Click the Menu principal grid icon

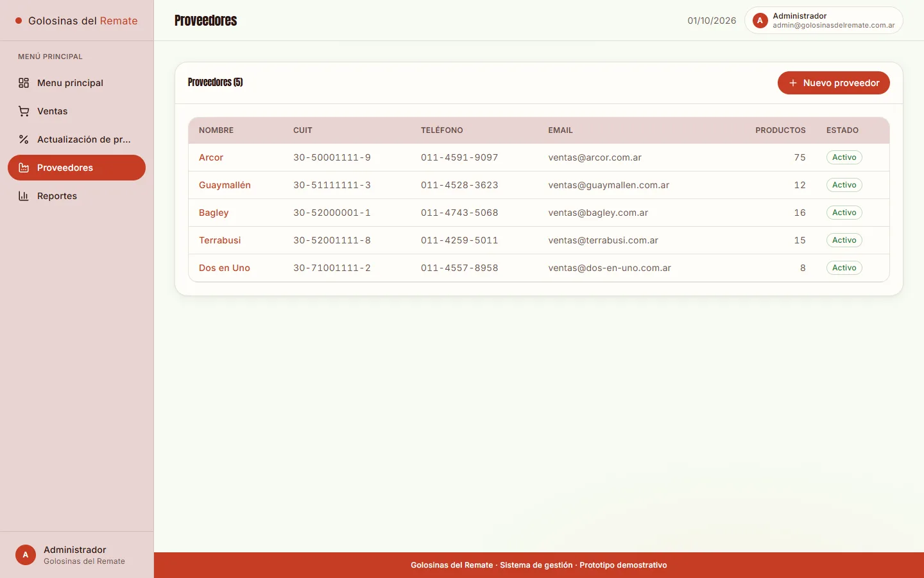(x=24, y=83)
